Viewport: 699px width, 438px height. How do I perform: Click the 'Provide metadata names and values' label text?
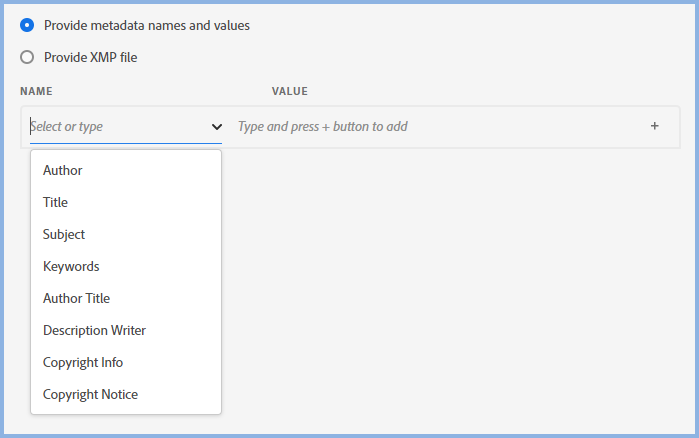146,25
